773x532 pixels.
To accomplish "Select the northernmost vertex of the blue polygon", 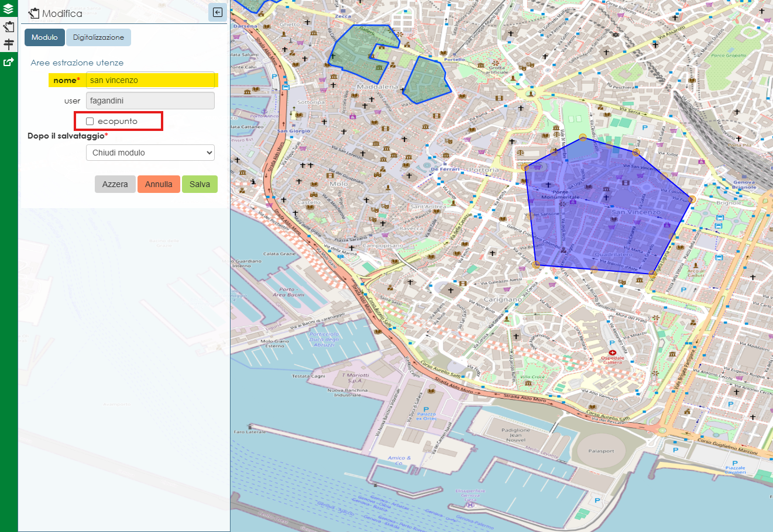I will [582, 137].
